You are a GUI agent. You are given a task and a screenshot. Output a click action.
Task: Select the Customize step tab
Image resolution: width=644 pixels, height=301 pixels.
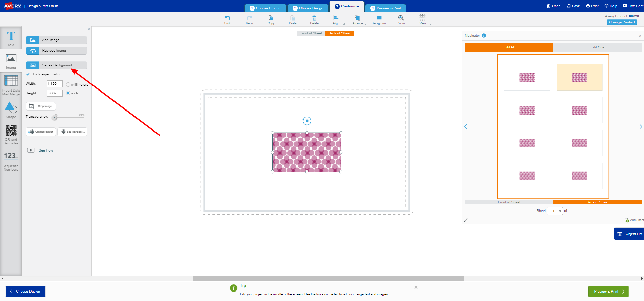(x=347, y=6)
